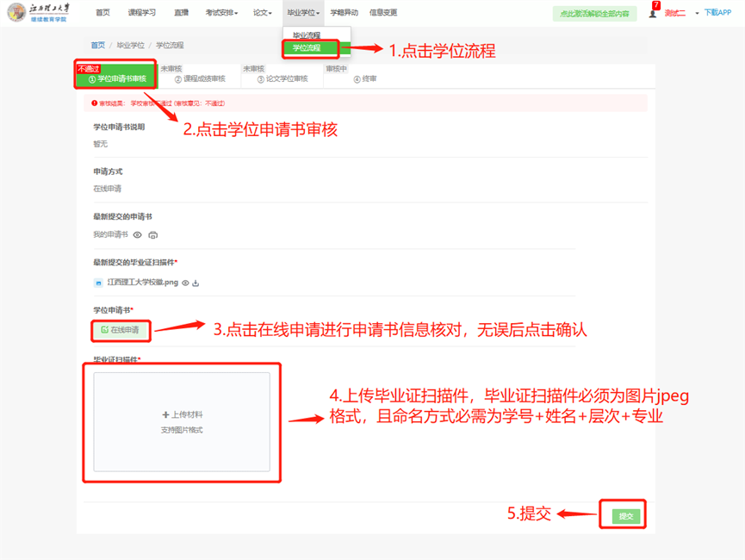Preview 我的申请书 with the eye icon
Viewport: 745px width, 560px height.
click(137, 234)
